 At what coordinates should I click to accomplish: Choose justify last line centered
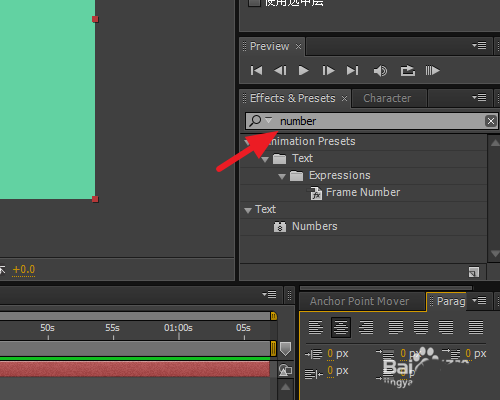(x=421, y=327)
